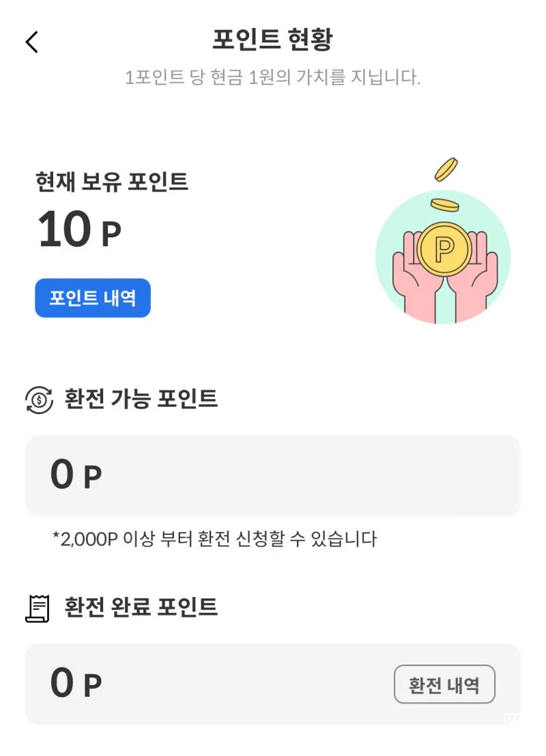
Task: Click the 1포인트 당 현금 1원 subtitle text
Action: 272,77
